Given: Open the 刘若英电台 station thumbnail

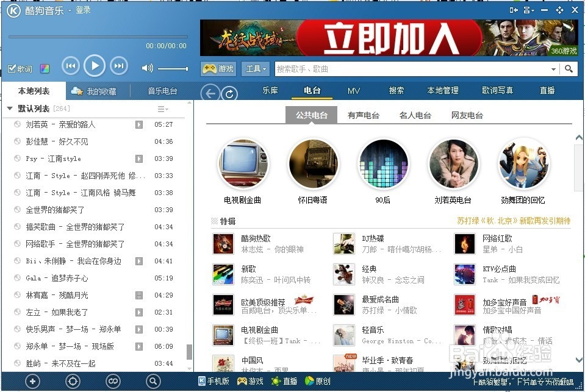Looking at the screenshot, I should pos(453,163).
